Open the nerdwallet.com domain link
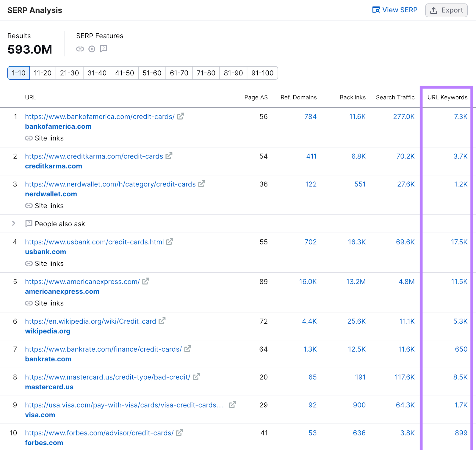 51,194
